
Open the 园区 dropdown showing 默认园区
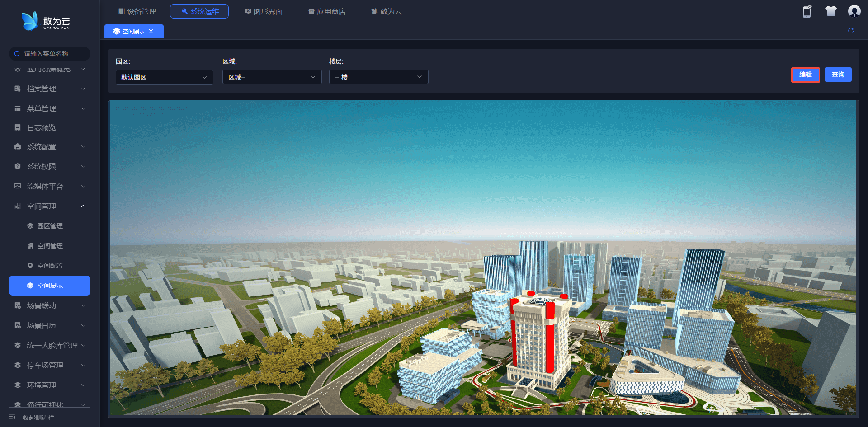pyautogui.click(x=165, y=77)
